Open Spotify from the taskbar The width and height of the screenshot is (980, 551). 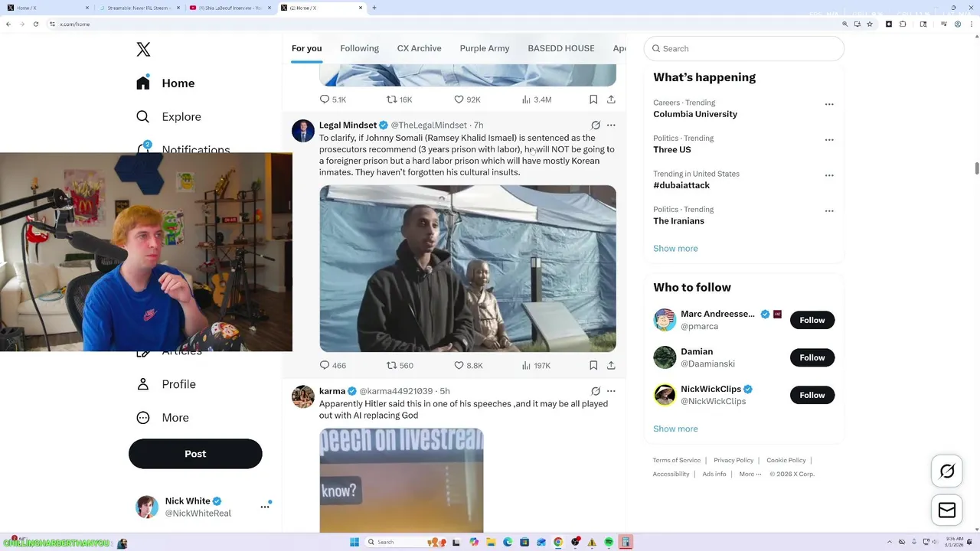609,542
